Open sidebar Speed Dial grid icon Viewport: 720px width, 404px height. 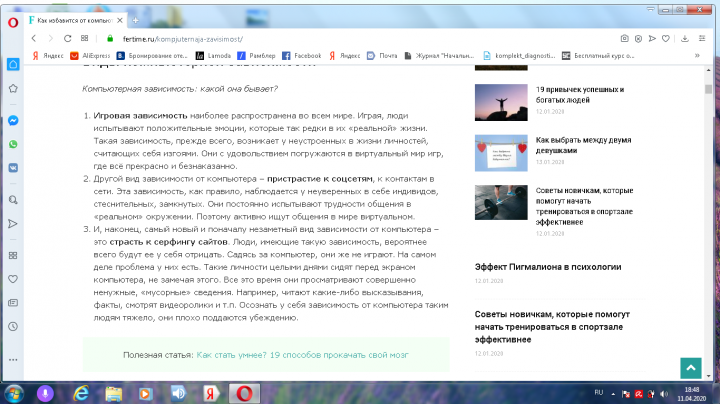tap(13, 255)
